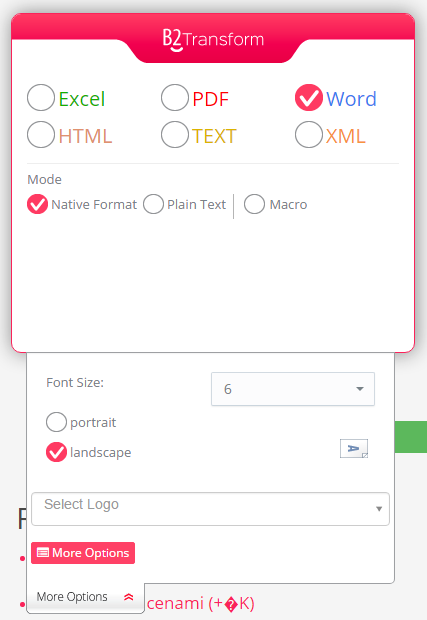427x620 pixels.
Task: Open the cenami link behind the panel
Action: tap(200, 603)
